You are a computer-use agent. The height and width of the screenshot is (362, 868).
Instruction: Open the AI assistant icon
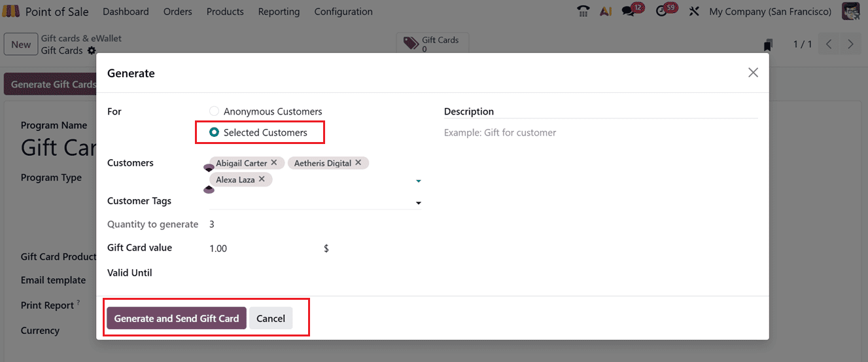(x=606, y=12)
